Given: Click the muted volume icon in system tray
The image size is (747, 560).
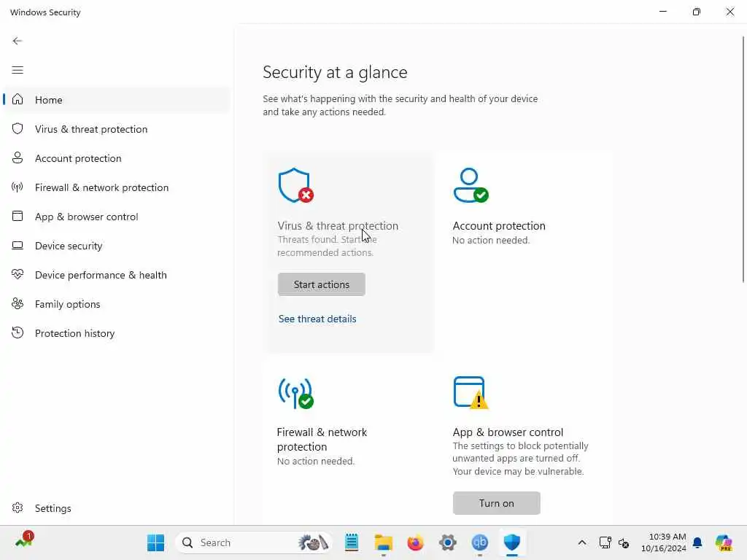Looking at the screenshot, I should [624, 542].
